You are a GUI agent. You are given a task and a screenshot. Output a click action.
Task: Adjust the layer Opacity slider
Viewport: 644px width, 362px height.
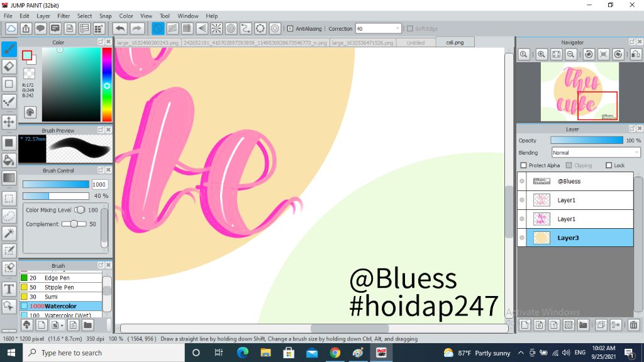587,140
